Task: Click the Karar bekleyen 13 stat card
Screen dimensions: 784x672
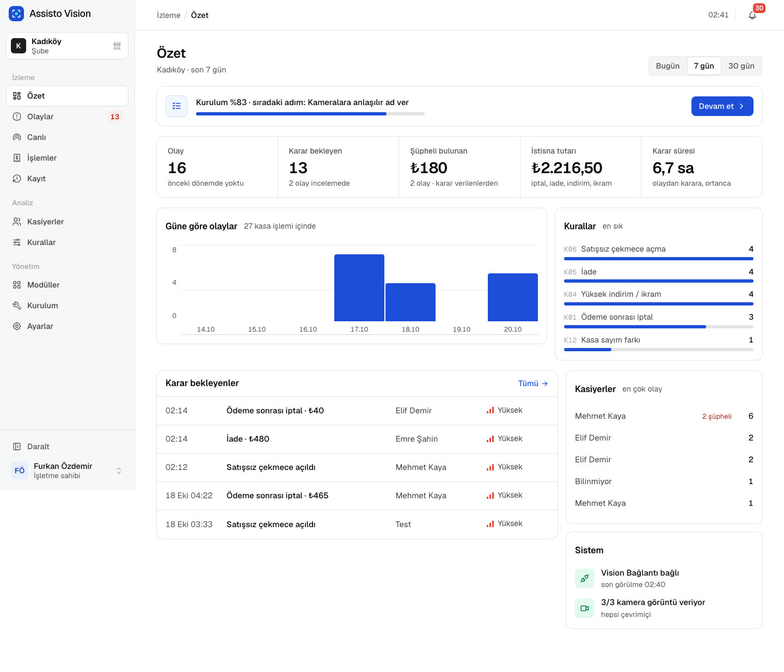Action: pos(338,167)
